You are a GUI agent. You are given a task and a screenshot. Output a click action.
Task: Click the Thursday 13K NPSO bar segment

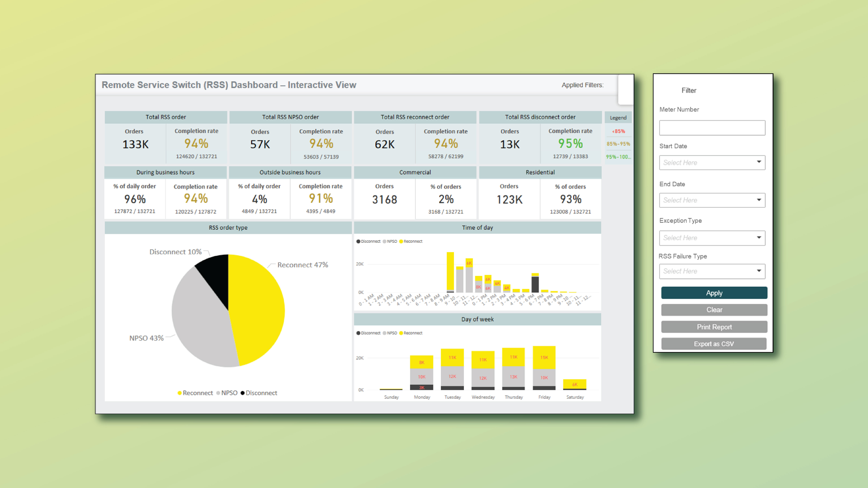coord(513,377)
